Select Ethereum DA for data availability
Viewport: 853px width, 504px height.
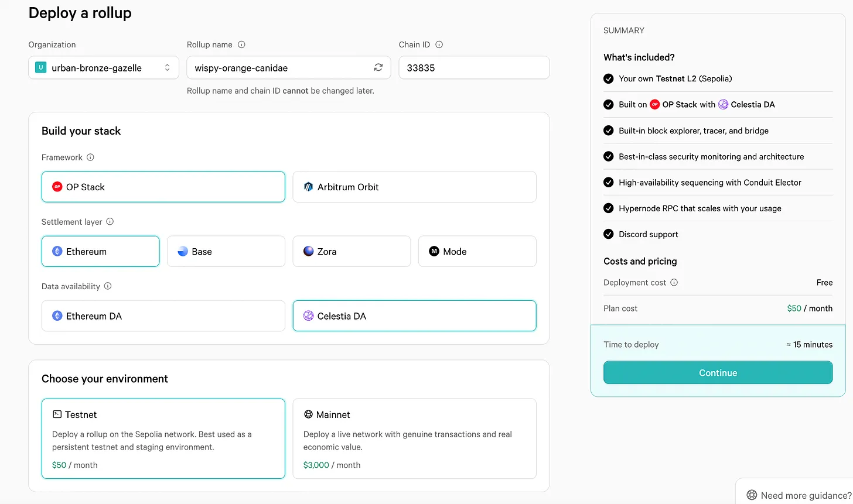click(163, 316)
